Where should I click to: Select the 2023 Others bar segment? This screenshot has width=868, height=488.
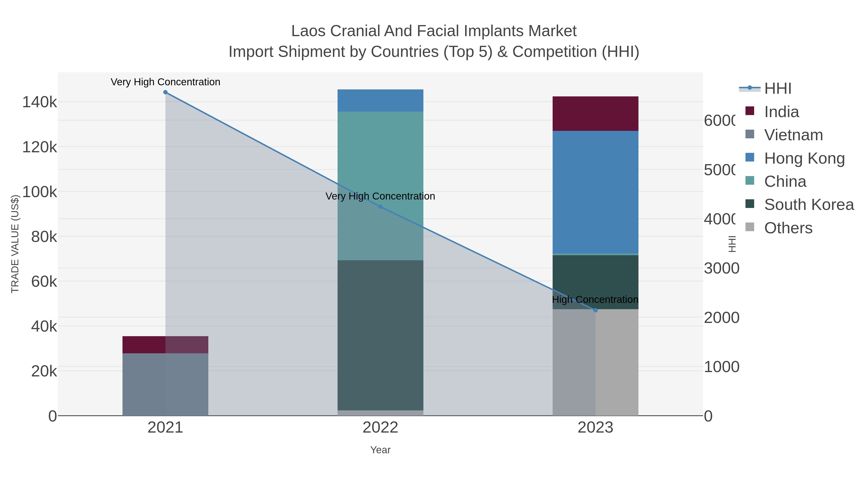coord(595,362)
